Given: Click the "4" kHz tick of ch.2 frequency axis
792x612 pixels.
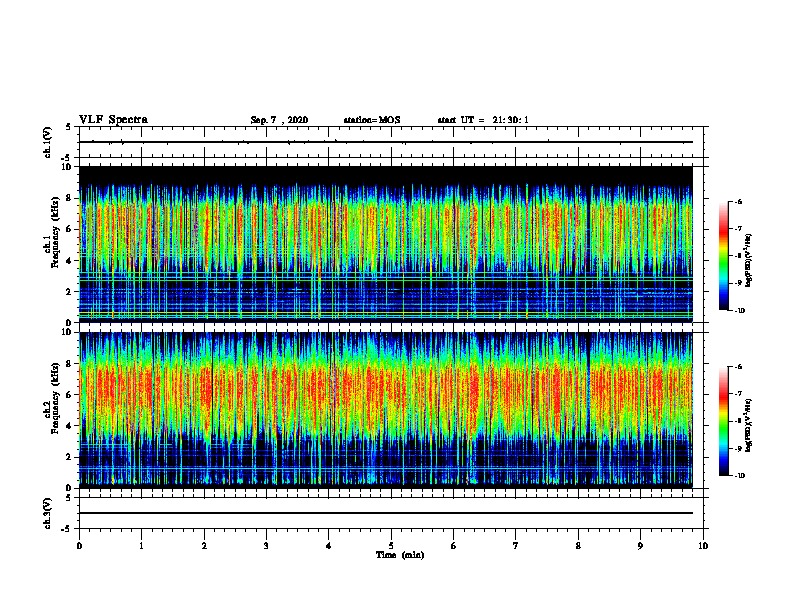Looking at the screenshot, I should pos(69,426).
